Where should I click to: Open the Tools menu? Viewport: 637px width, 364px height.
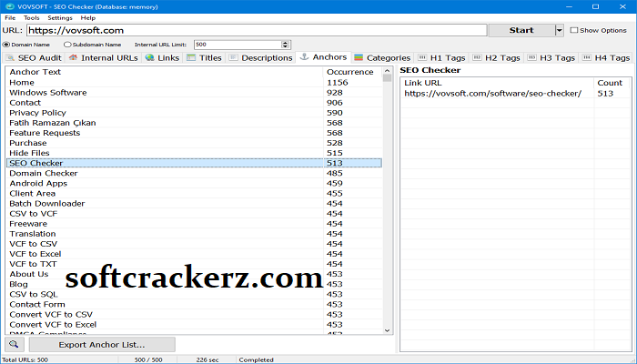click(x=31, y=18)
